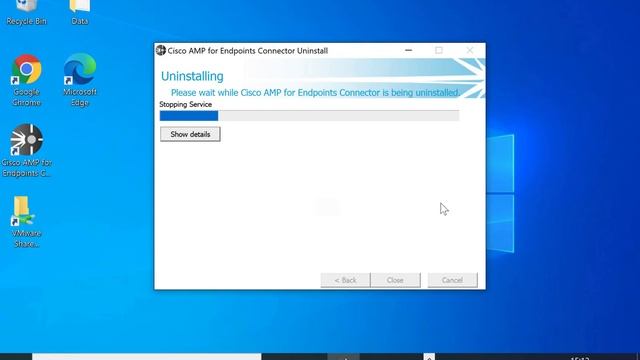Click the disabled maximize window button
Viewport: 640px width, 360px height.
[x=439, y=50]
